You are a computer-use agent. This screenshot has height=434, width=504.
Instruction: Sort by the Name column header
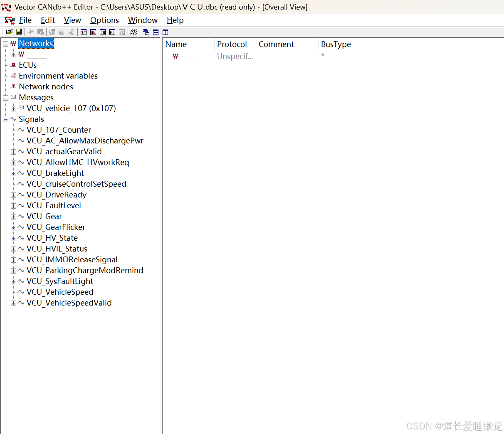click(x=188, y=44)
